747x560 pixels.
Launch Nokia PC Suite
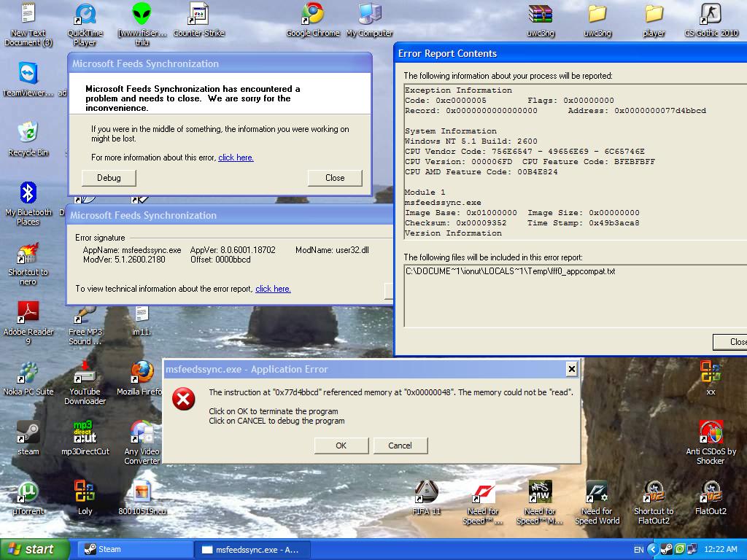tap(28, 378)
